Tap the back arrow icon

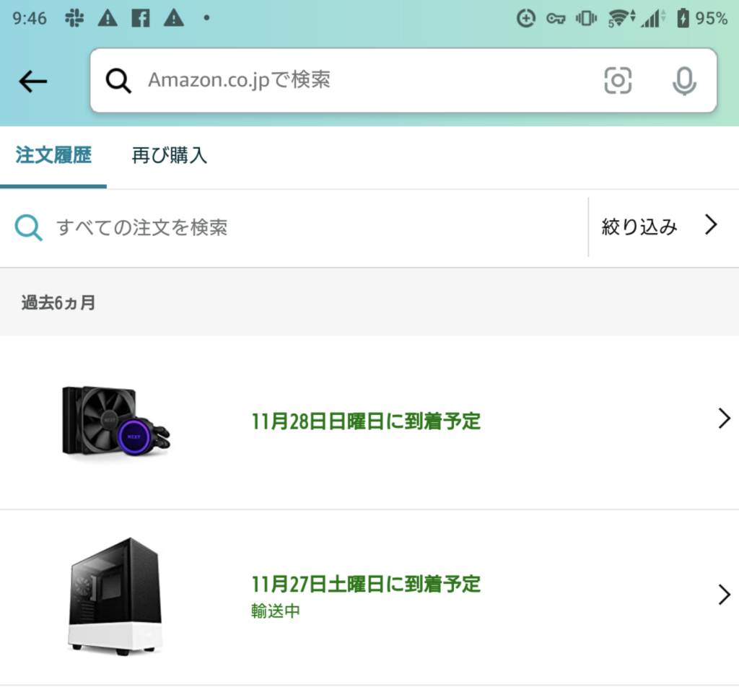pos(32,82)
